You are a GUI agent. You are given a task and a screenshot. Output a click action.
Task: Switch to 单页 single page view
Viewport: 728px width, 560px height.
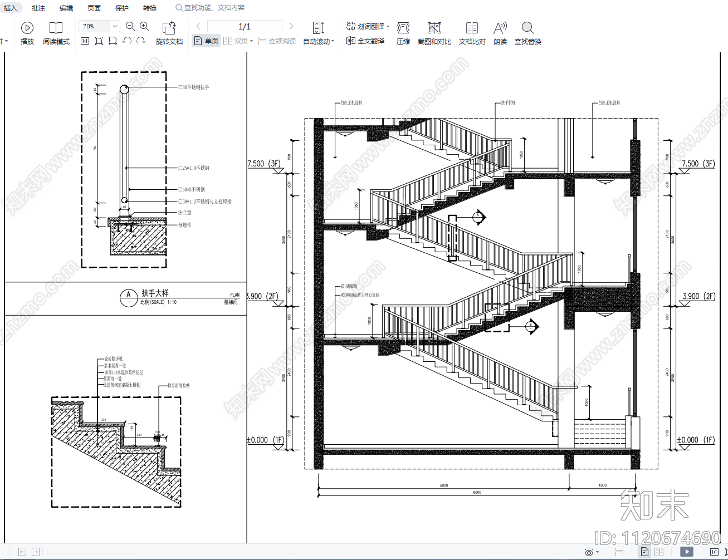point(206,41)
